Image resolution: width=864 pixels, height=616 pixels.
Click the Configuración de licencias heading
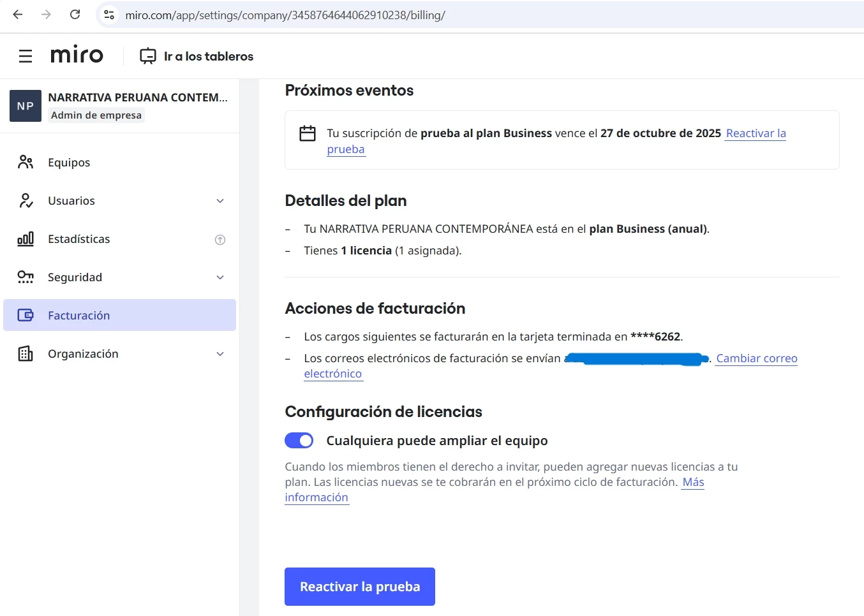coord(384,412)
